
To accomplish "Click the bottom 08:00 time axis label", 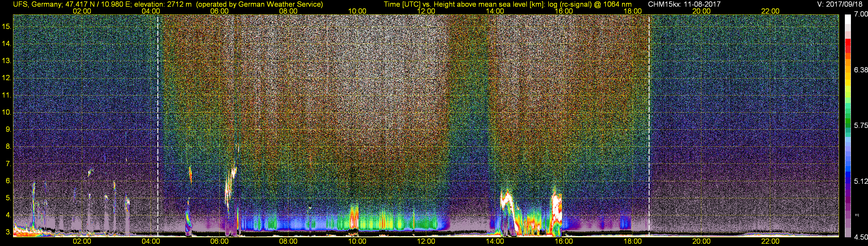I will click(x=288, y=241).
